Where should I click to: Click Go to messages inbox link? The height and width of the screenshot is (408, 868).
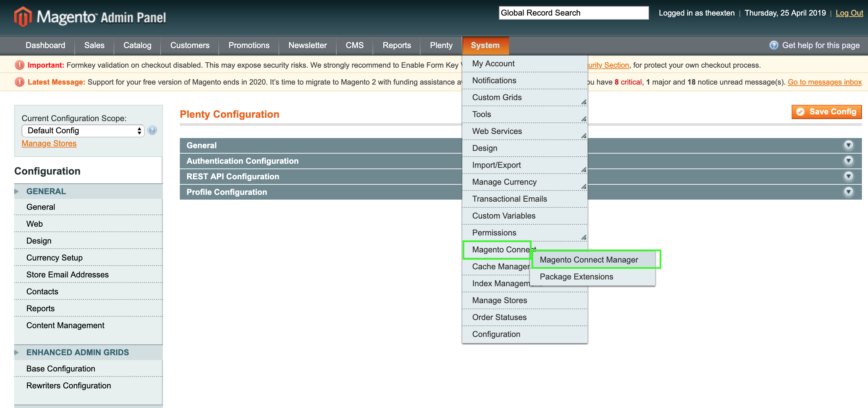click(x=825, y=82)
